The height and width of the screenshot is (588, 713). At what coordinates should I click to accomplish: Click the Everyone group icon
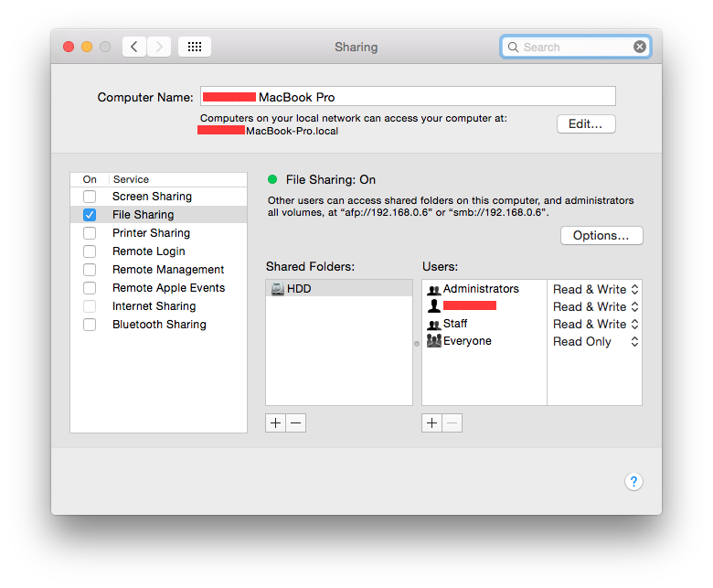pyautogui.click(x=434, y=340)
